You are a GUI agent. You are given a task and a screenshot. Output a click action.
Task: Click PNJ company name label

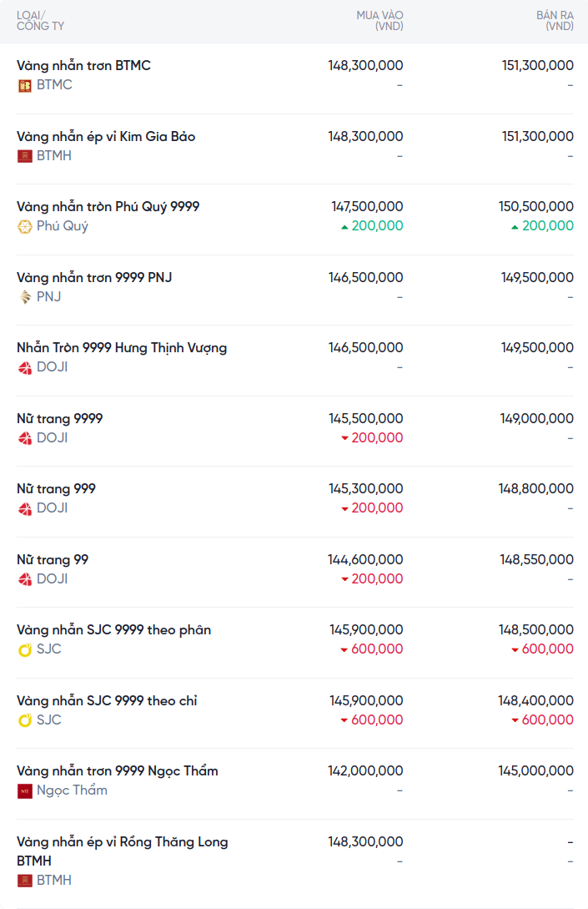pos(49,297)
